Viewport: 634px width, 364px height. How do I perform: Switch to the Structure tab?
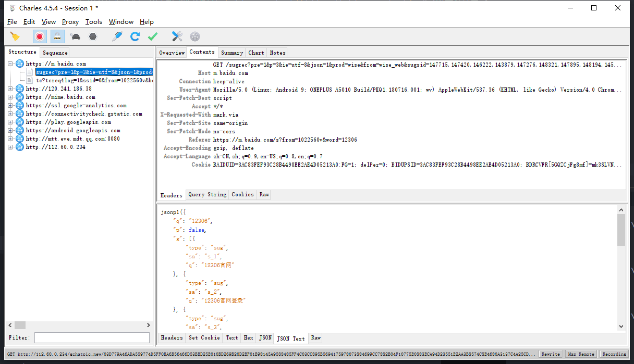point(22,52)
